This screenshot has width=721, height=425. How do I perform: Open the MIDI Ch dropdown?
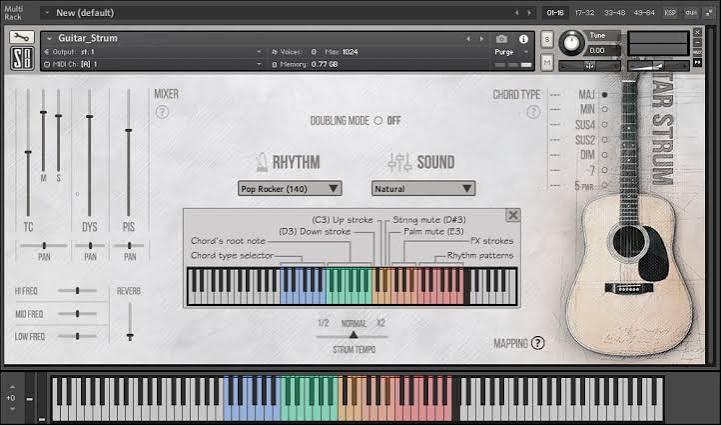[x=154, y=64]
